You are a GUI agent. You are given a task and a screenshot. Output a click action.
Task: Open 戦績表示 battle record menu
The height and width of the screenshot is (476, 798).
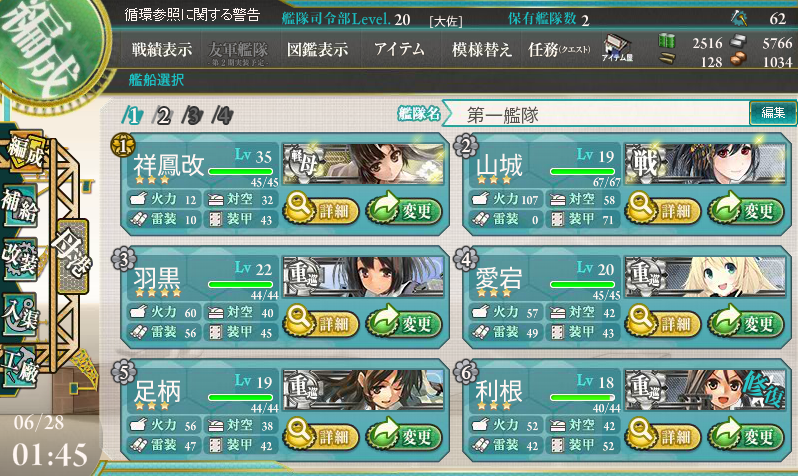click(161, 49)
